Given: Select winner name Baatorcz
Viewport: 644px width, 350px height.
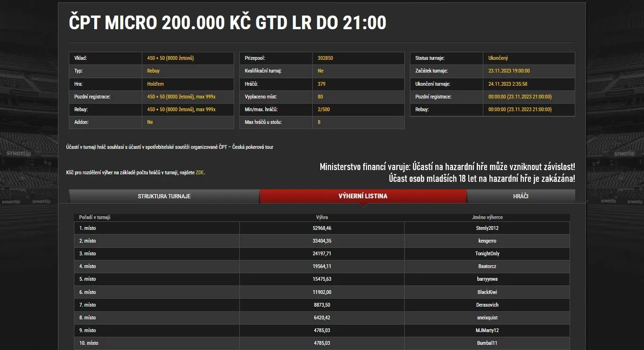Looking at the screenshot, I should (x=487, y=266).
